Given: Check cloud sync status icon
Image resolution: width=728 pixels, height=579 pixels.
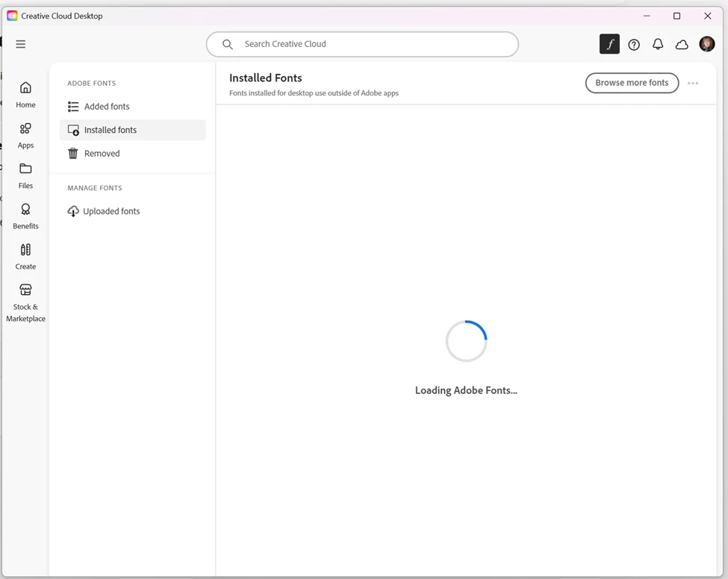Looking at the screenshot, I should 682,45.
